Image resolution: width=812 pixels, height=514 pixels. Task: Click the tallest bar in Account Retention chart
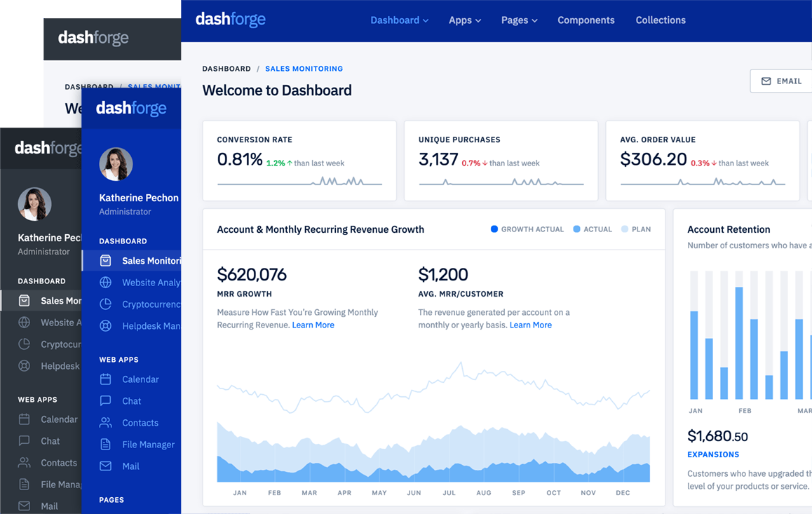pyautogui.click(x=739, y=343)
